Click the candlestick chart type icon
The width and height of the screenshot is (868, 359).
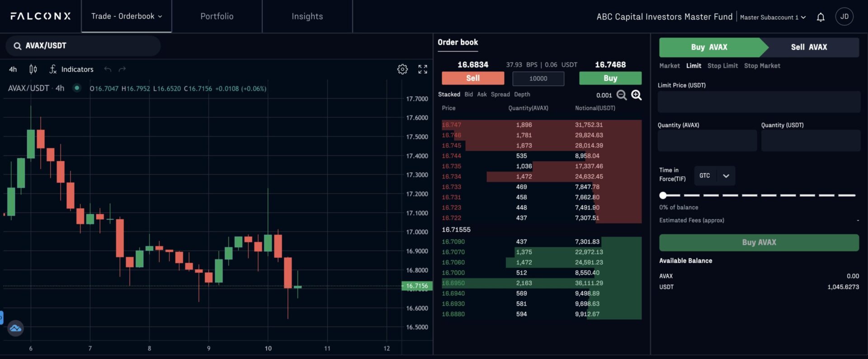click(33, 69)
